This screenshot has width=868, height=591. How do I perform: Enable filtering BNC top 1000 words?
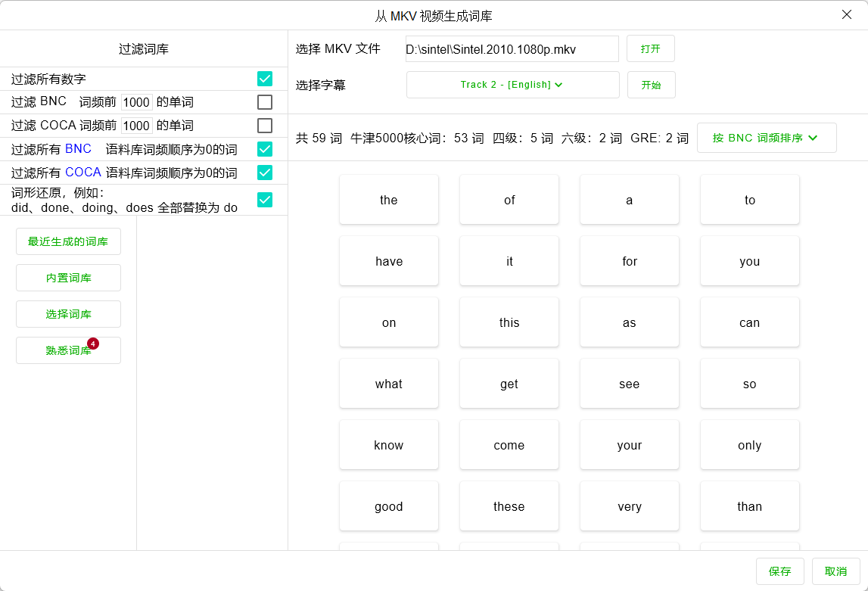pyautogui.click(x=265, y=102)
